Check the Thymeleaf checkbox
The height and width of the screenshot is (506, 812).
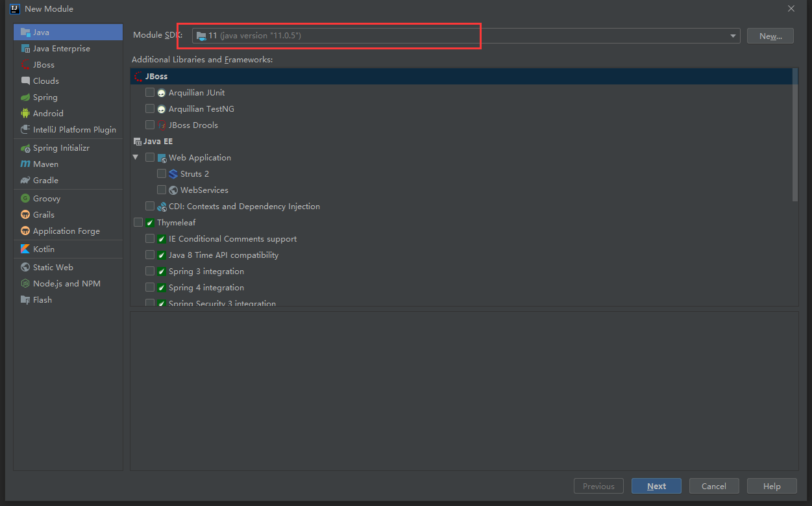point(138,222)
